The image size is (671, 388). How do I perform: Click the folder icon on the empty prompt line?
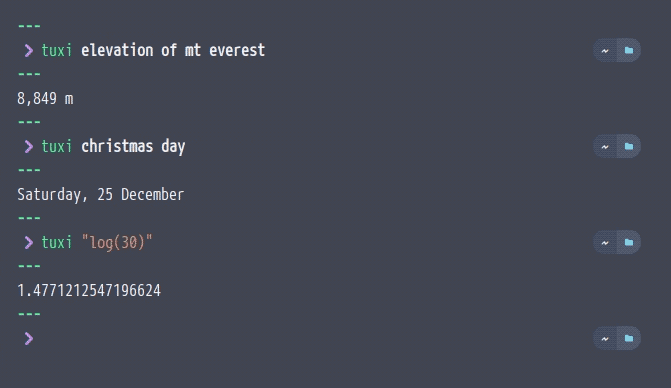click(629, 338)
